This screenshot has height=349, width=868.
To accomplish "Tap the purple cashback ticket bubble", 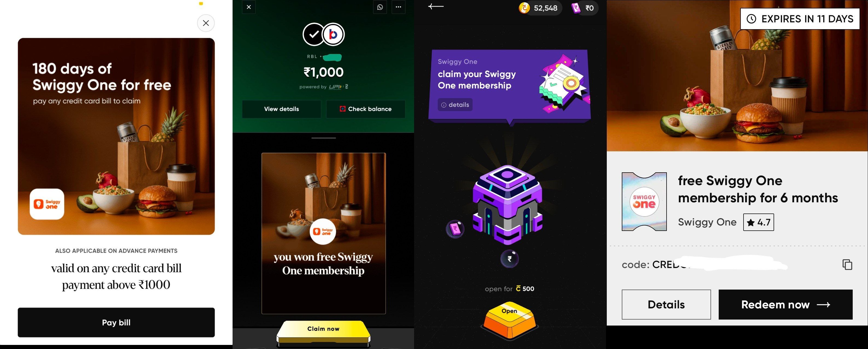I will click(x=455, y=229).
